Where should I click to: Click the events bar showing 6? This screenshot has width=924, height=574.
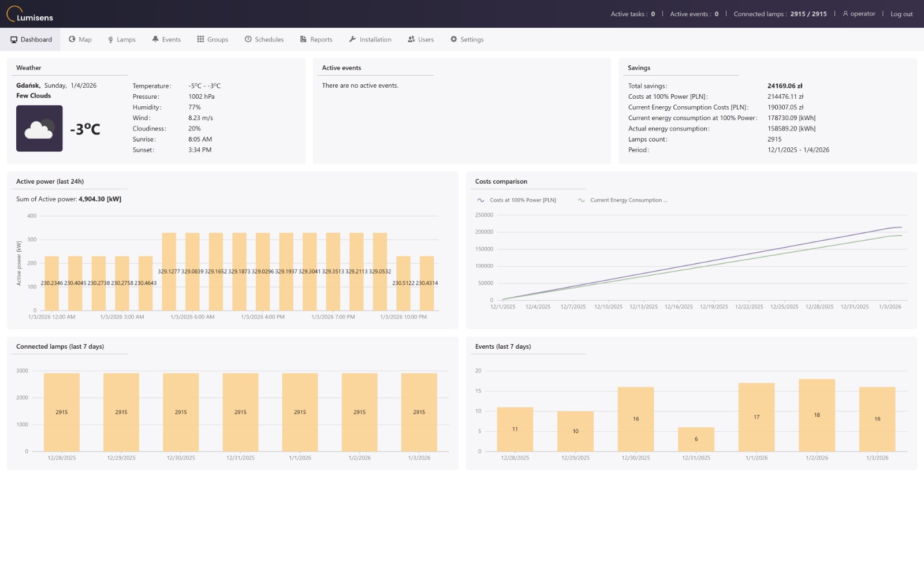coord(696,439)
